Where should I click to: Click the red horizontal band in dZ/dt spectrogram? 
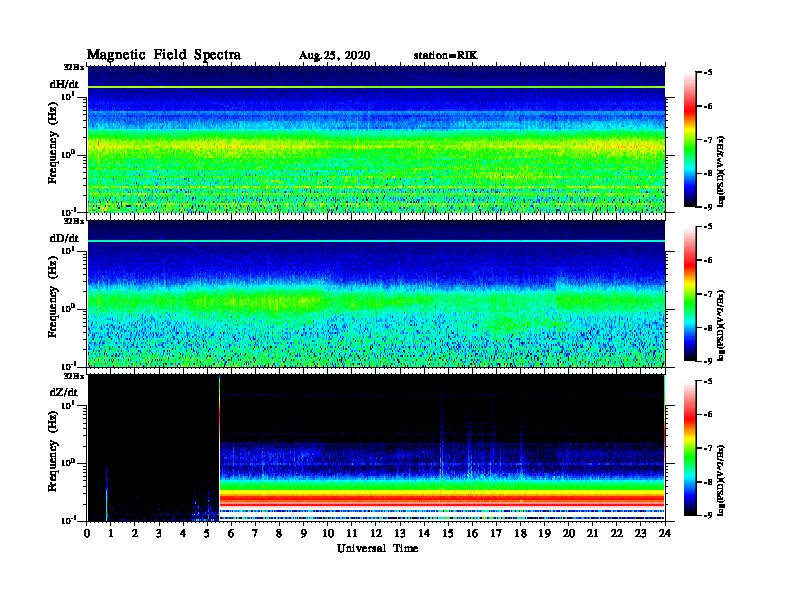pyautogui.click(x=442, y=499)
